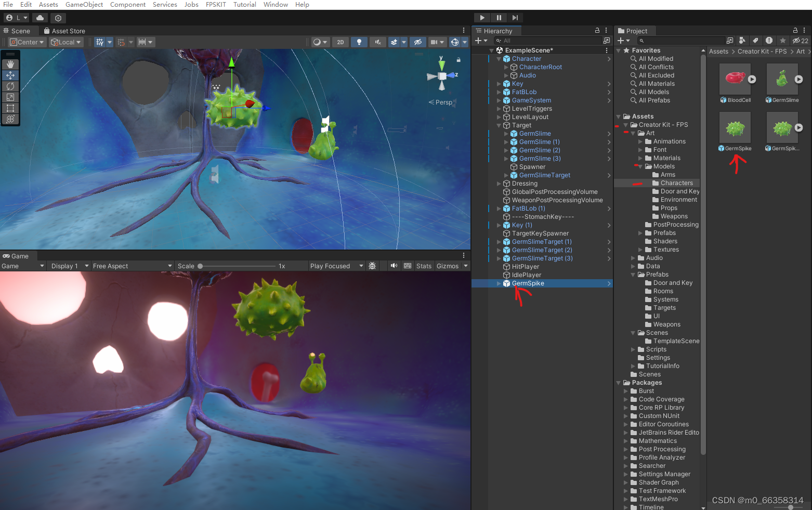Image resolution: width=812 pixels, height=510 pixels.
Task: Open the GameObject menu
Action: click(84, 4)
